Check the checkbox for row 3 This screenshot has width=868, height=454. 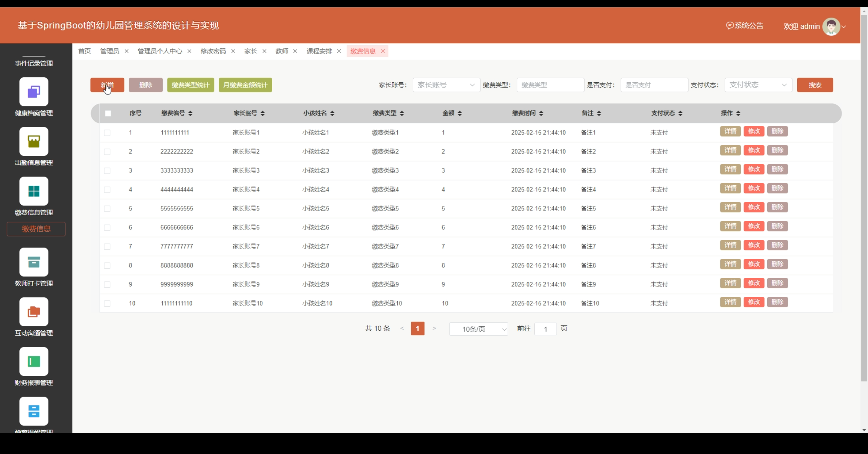tap(107, 171)
